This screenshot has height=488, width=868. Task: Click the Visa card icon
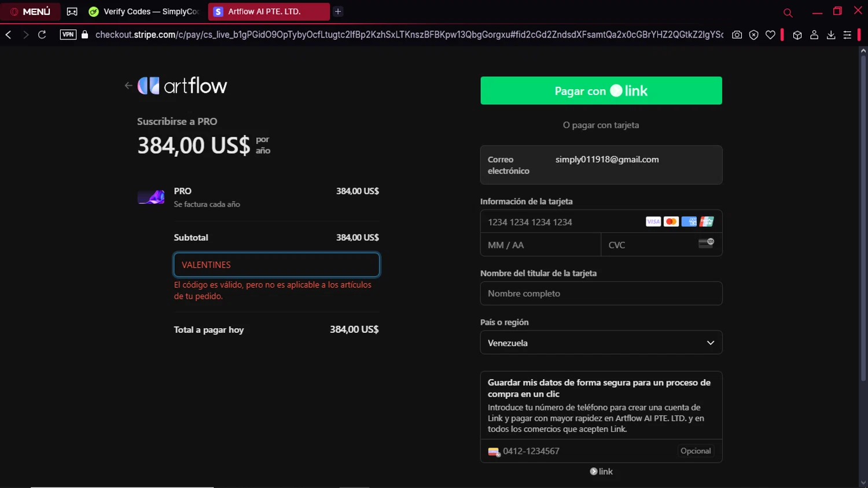tap(653, 222)
